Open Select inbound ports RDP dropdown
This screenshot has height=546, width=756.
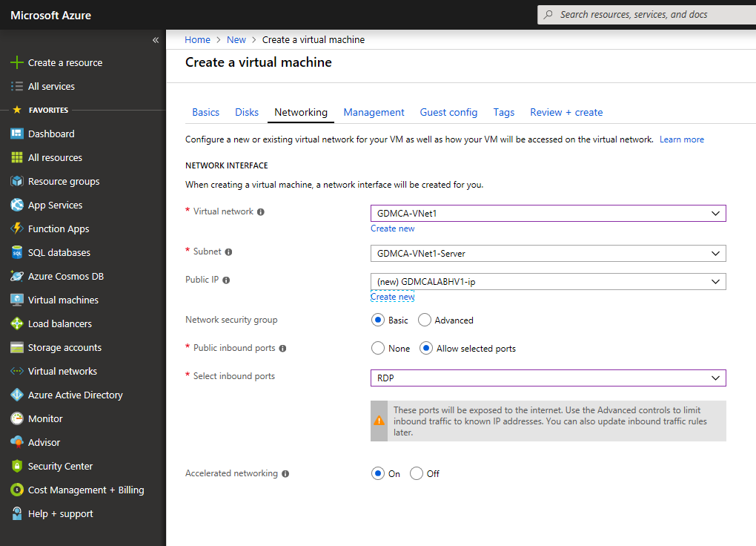(x=548, y=378)
